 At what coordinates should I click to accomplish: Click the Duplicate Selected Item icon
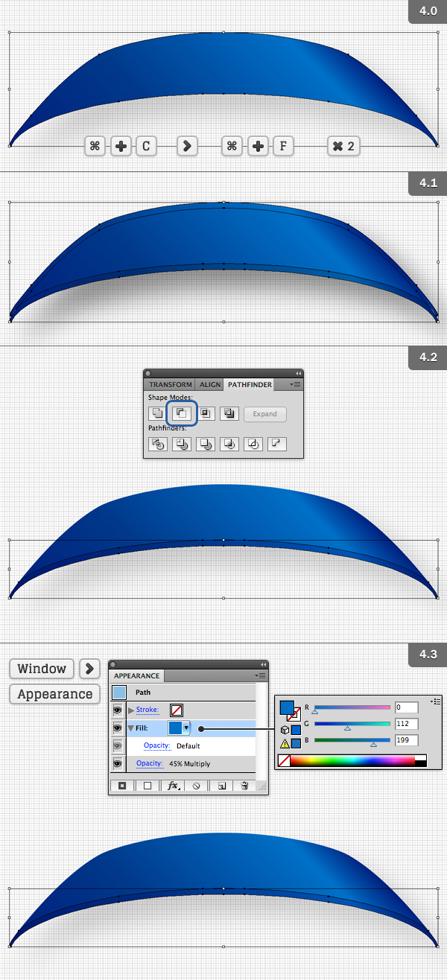click(222, 785)
